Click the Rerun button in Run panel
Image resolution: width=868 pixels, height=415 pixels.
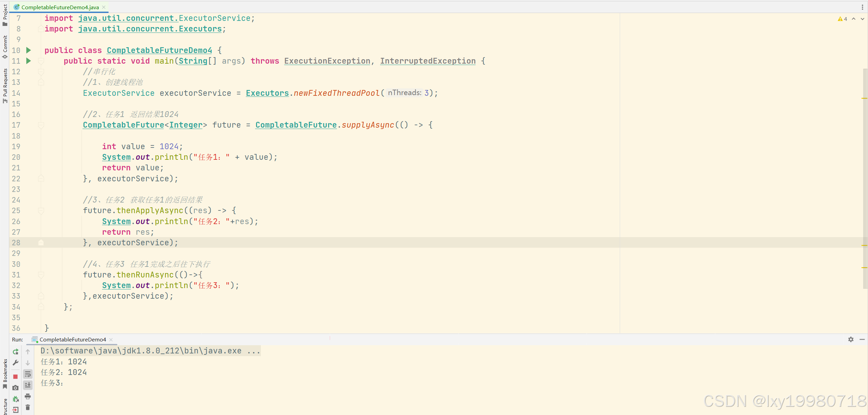pos(15,351)
